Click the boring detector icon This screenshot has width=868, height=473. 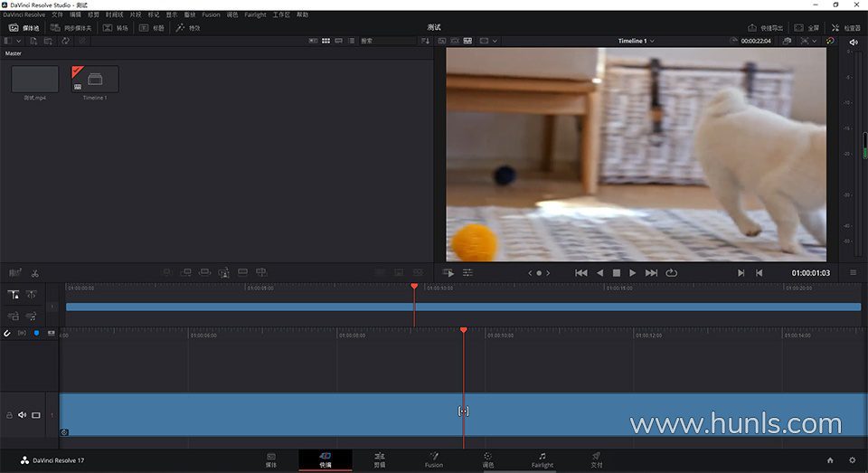click(15, 272)
